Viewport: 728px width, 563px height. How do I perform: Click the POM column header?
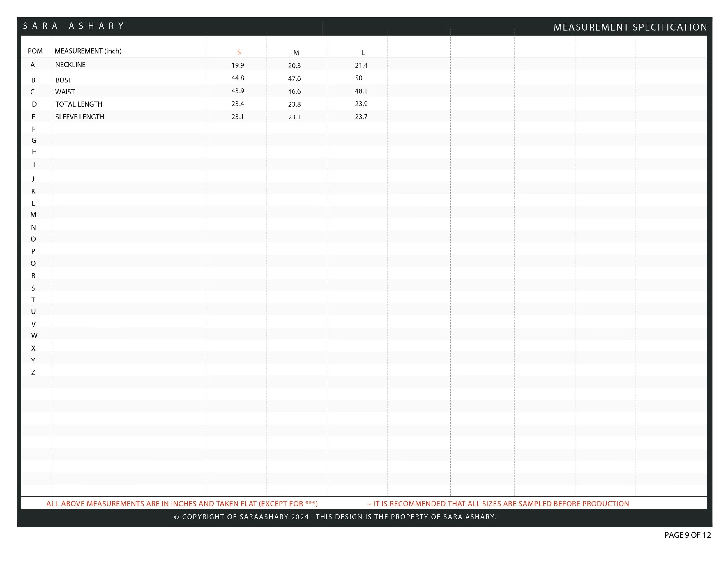point(35,51)
